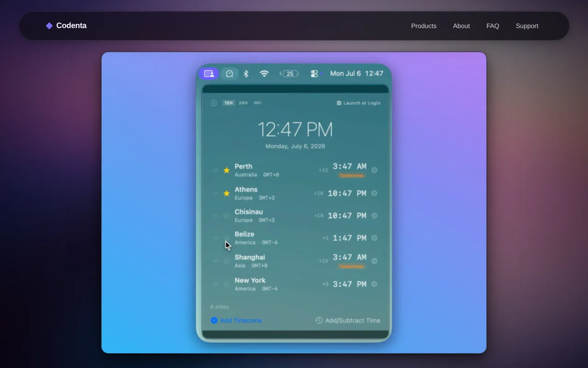Click the New York 3:47 PM time
The image size is (588, 368).
350,284
